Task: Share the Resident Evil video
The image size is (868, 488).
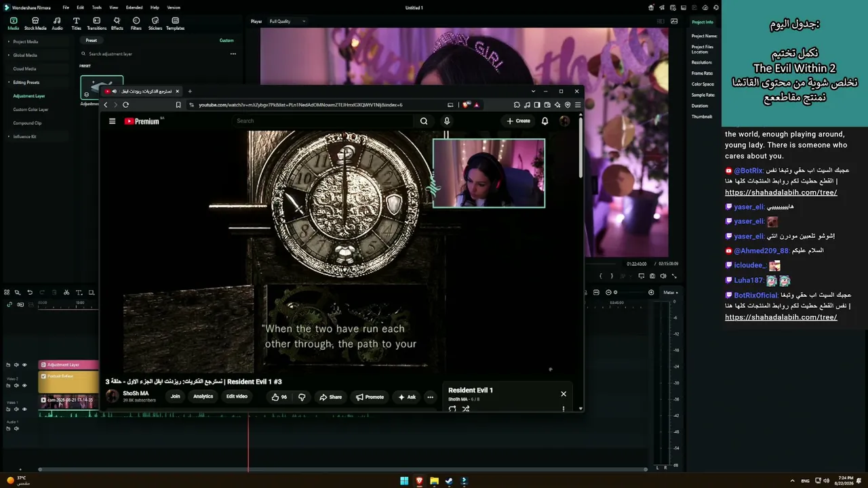Action: [x=331, y=397]
